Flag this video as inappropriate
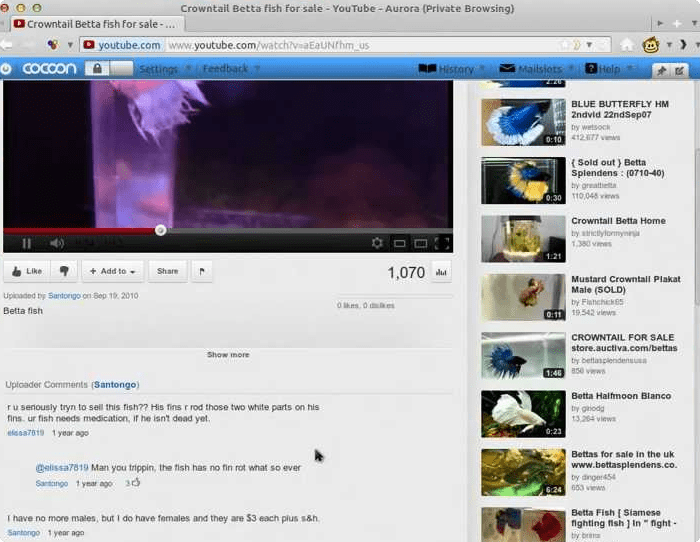This screenshot has height=542, width=700. coord(201,271)
